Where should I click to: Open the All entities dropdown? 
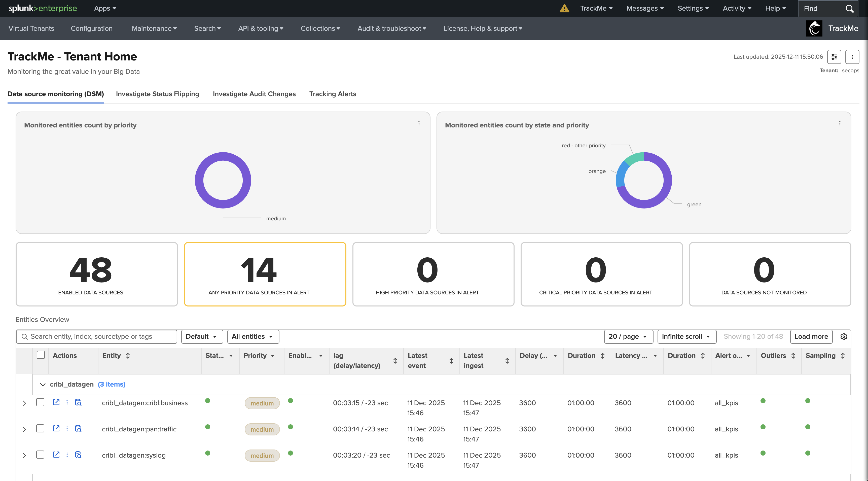pos(253,336)
